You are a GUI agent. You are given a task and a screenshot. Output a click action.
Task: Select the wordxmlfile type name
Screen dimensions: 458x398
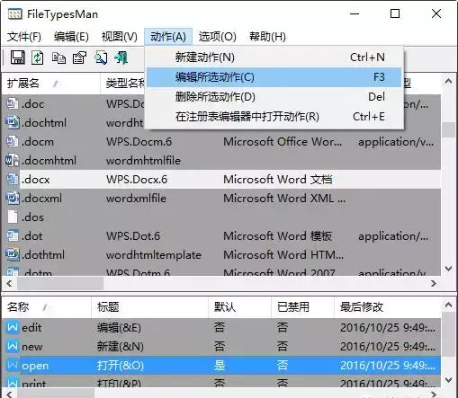click(136, 198)
